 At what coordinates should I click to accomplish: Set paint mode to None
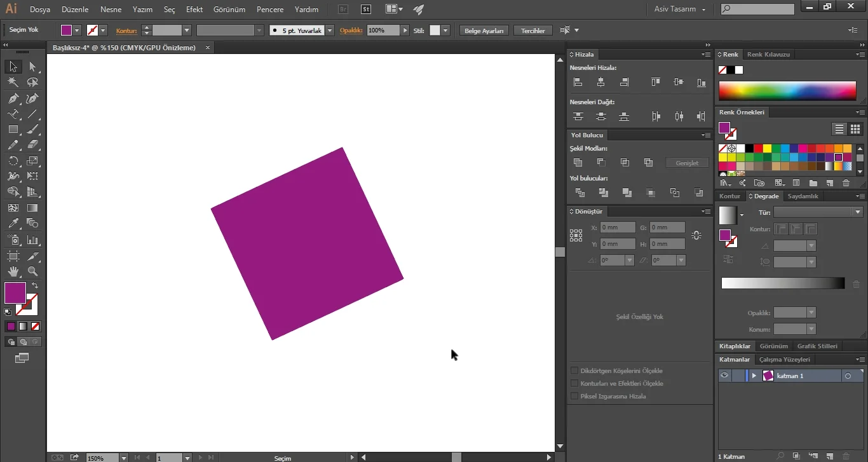36,327
